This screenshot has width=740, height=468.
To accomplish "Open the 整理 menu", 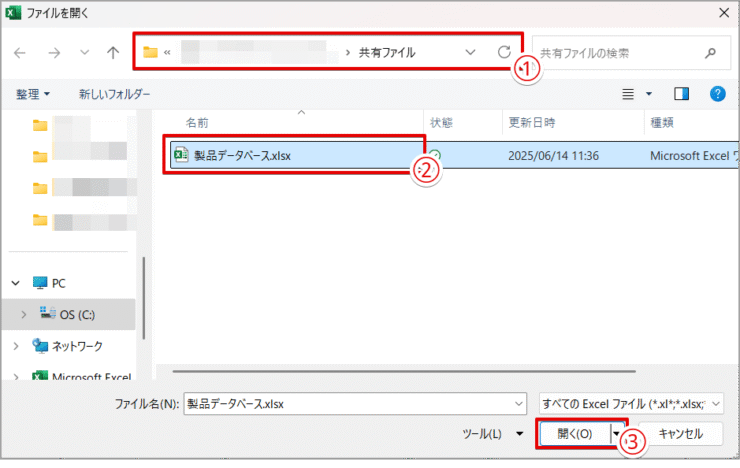I will (33, 94).
